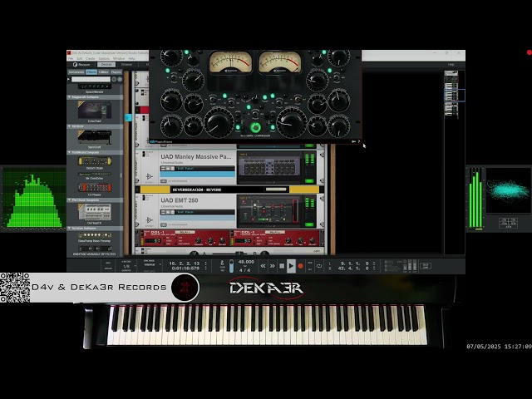The height and width of the screenshot is (399, 532).
Task: Click the 4/4 time signature value
Action: click(x=245, y=270)
